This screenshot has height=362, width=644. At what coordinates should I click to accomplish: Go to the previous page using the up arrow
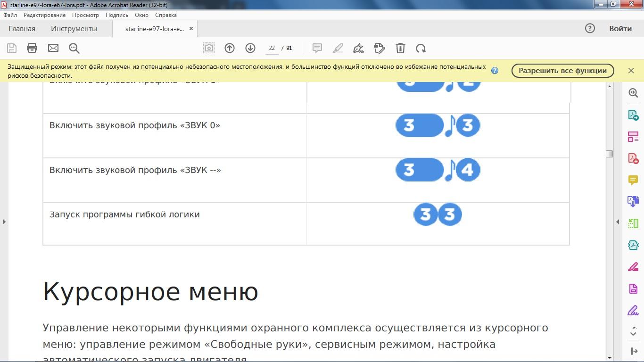pyautogui.click(x=230, y=48)
